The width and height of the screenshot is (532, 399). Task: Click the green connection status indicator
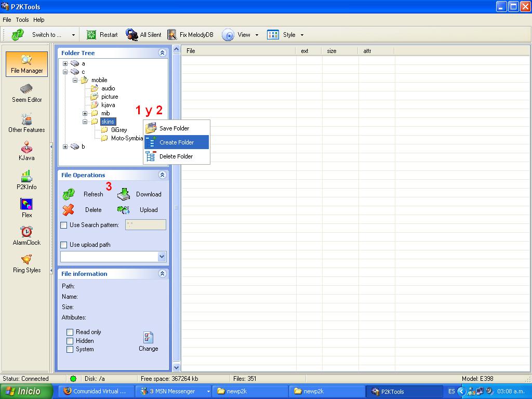[73, 379]
